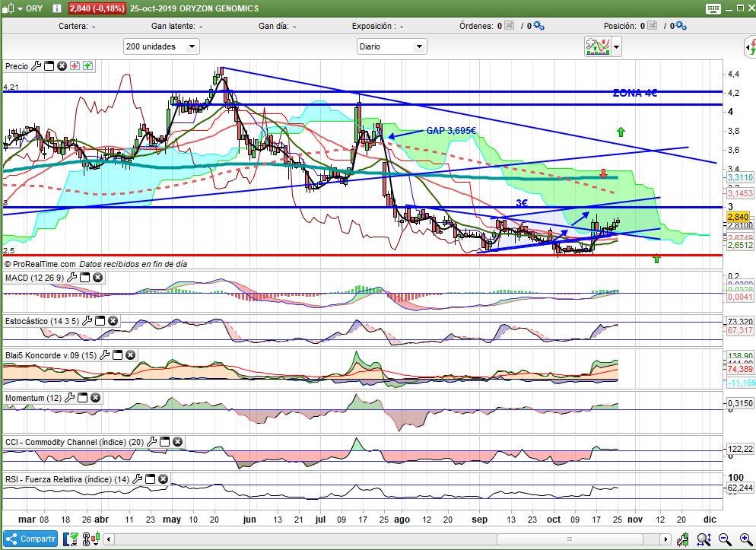Click the GAP 3,695€ annotation

(451, 131)
